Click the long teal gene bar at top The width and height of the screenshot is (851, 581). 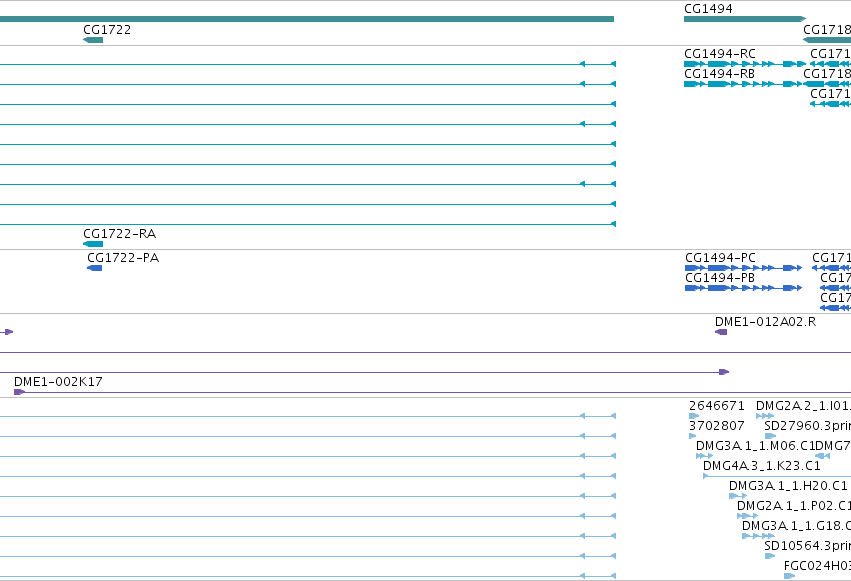[307, 19]
